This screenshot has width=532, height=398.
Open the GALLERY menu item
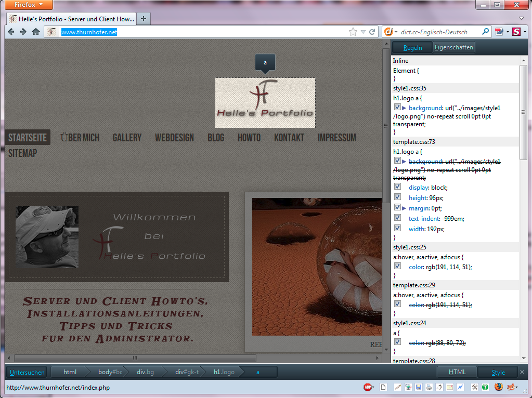127,138
